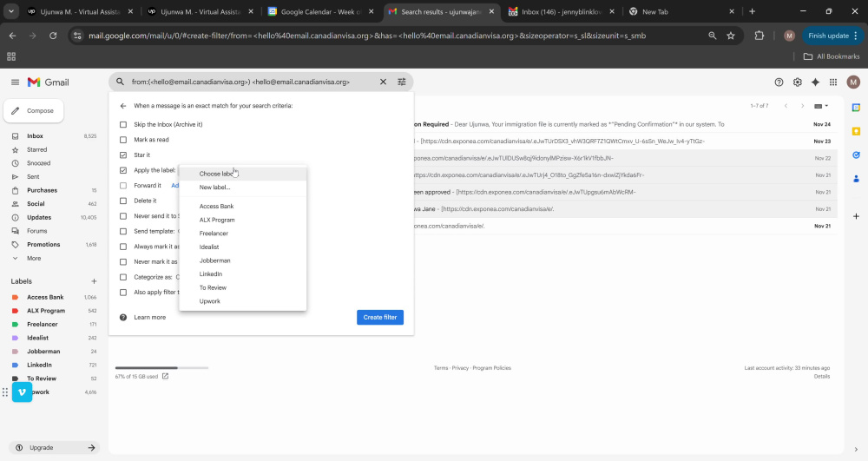868x461 pixels.
Task: Click the search magnifier icon in Gmail
Action: tap(120, 82)
